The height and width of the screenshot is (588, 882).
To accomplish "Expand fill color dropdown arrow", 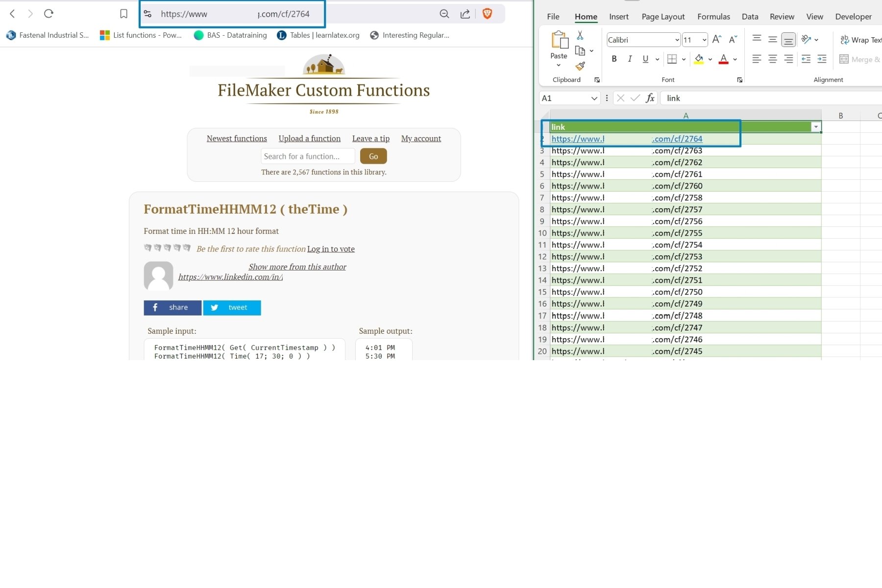I will click(x=710, y=59).
